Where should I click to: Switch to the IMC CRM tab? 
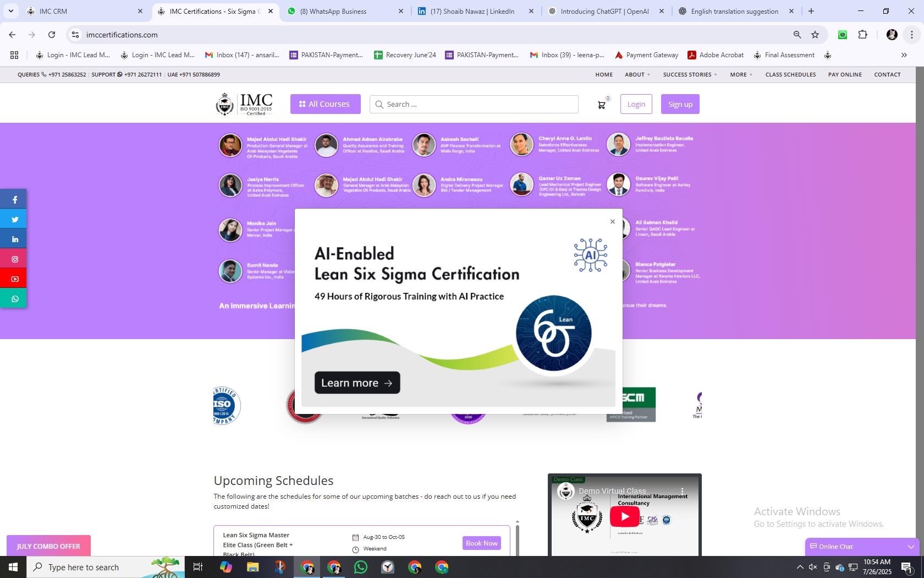(85, 11)
